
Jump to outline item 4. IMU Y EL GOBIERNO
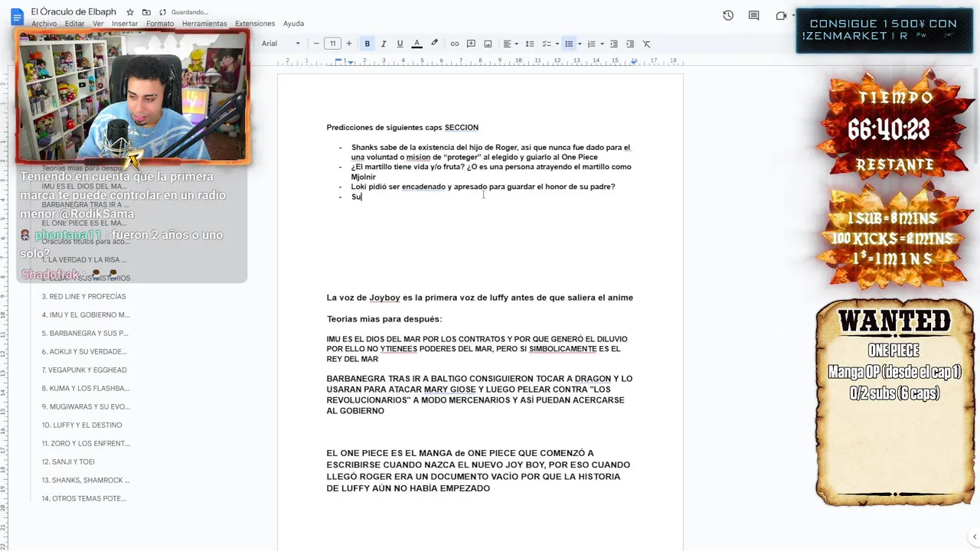(86, 315)
